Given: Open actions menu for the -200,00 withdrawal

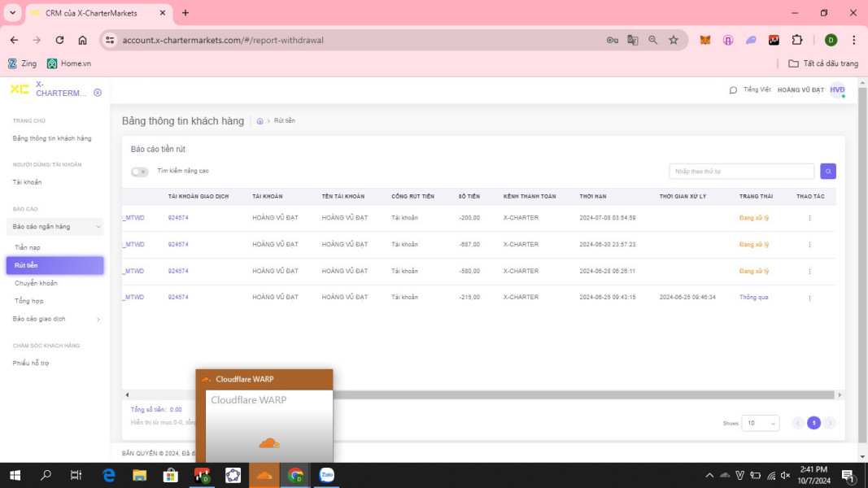Looking at the screenshot, I should pyautogui.click(x=809, y=218).
